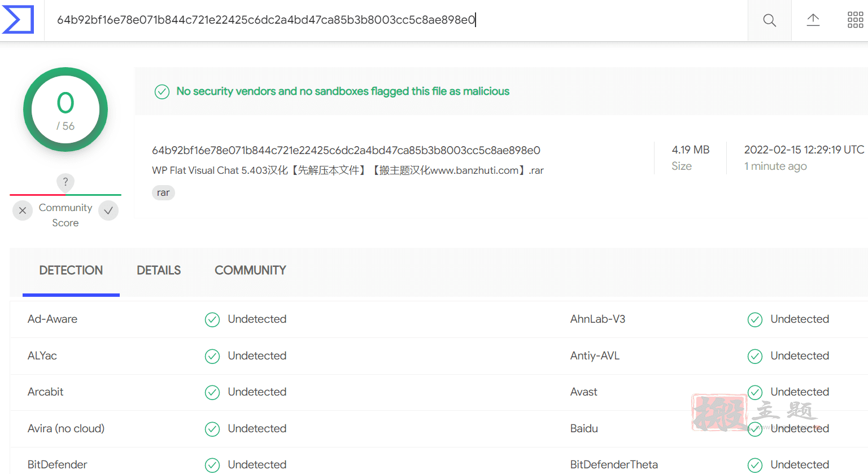
Task: Click the Ad-Aware undetected check icon
Action: (212, 320)
